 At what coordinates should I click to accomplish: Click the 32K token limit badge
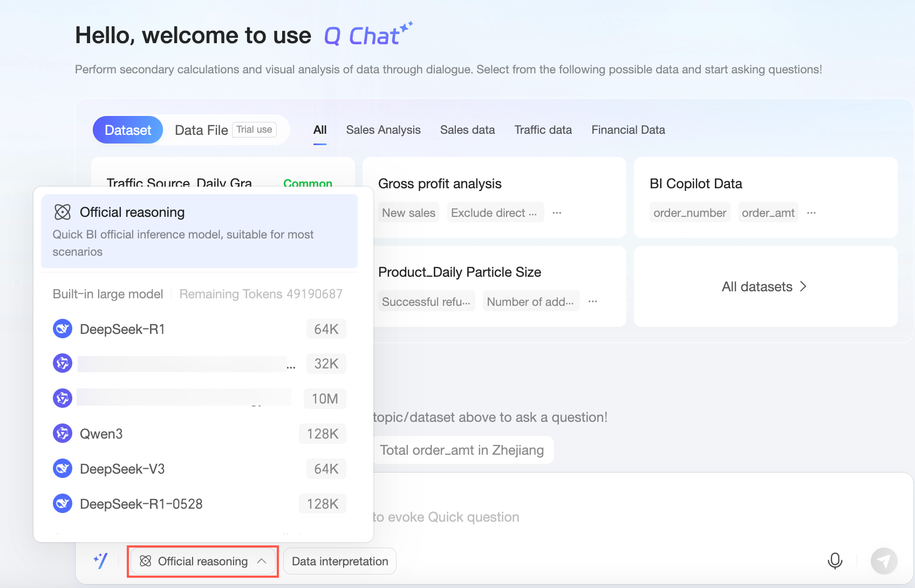point(326,364)
